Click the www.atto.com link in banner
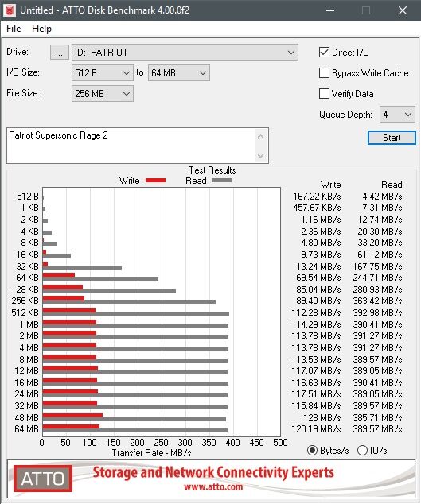The image size is (421, 504). coord(213,486)
